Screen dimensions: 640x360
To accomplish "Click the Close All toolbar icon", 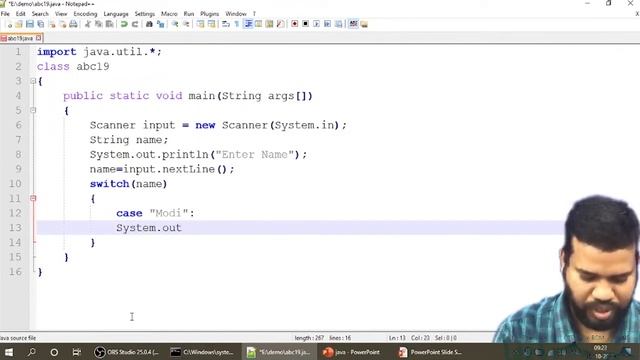I will [62, 24].
